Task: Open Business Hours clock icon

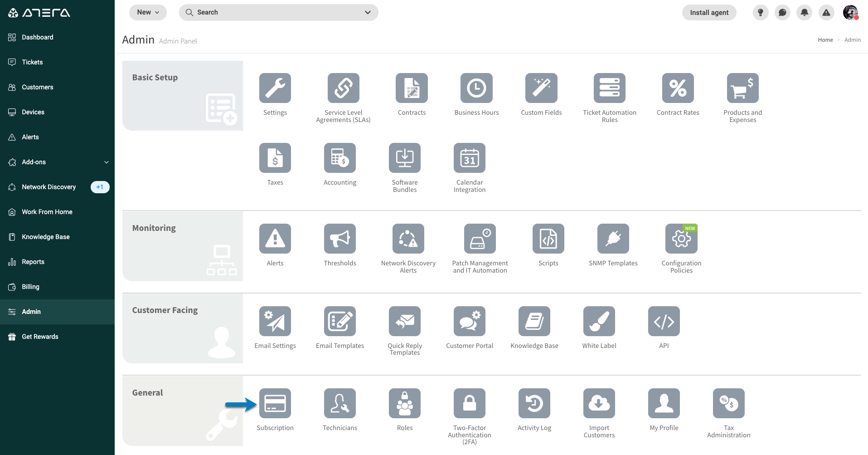Action: 476,88
